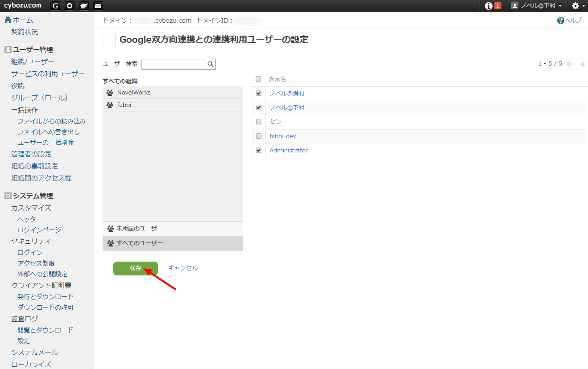This screenshot has height=369, width=588.
Task: Click the すべての組織 heading
Action: (120, 81)
